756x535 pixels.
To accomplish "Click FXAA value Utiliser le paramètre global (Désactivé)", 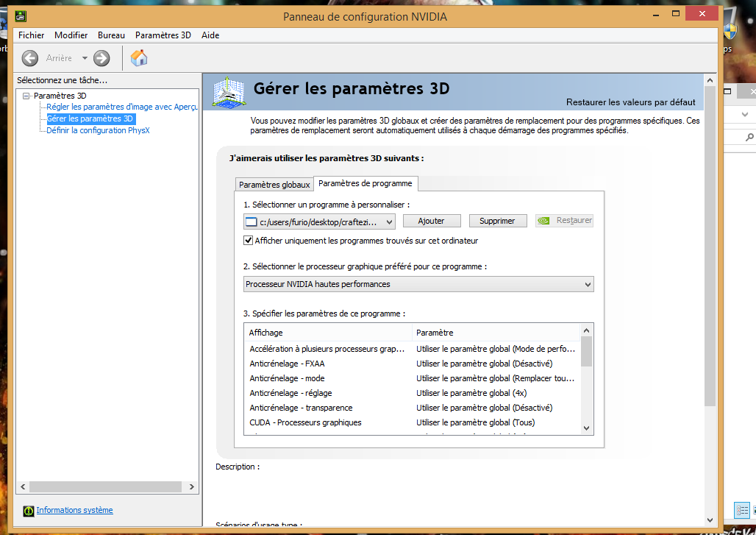I will [485, 364].
